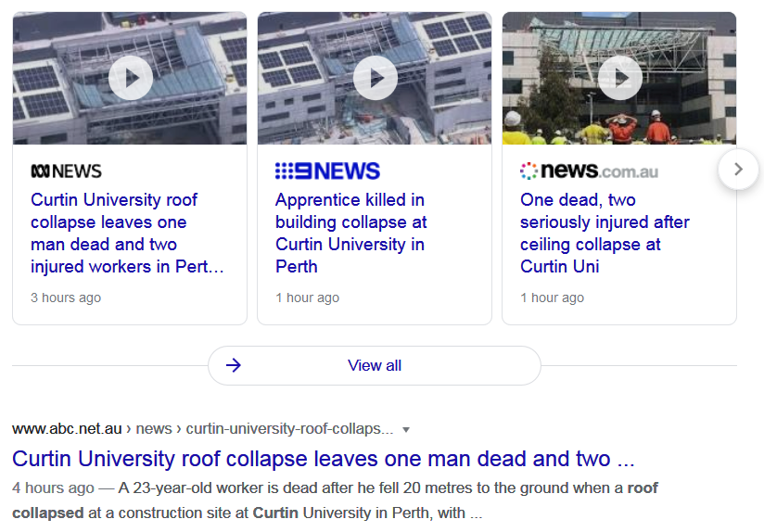764x532 pixels.
Task: Click '1 hour ago' on the 9News card
Action: tap(307, 298)
